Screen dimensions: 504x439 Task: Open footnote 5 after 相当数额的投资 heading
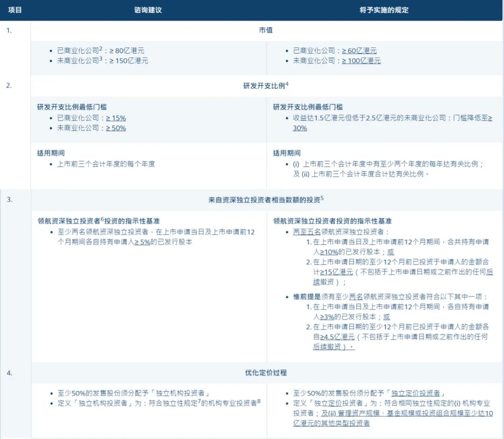[x=322, y=198]
